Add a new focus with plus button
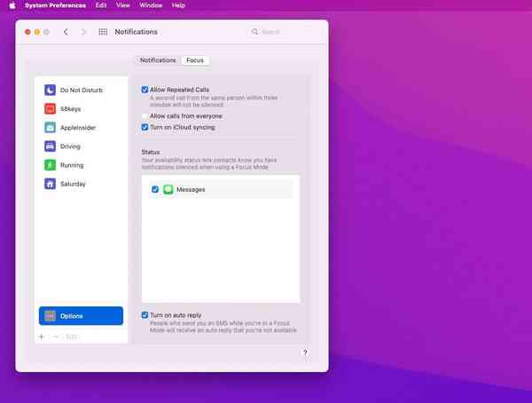Viewport: 532px width, 403px height. tap(42, 336)
